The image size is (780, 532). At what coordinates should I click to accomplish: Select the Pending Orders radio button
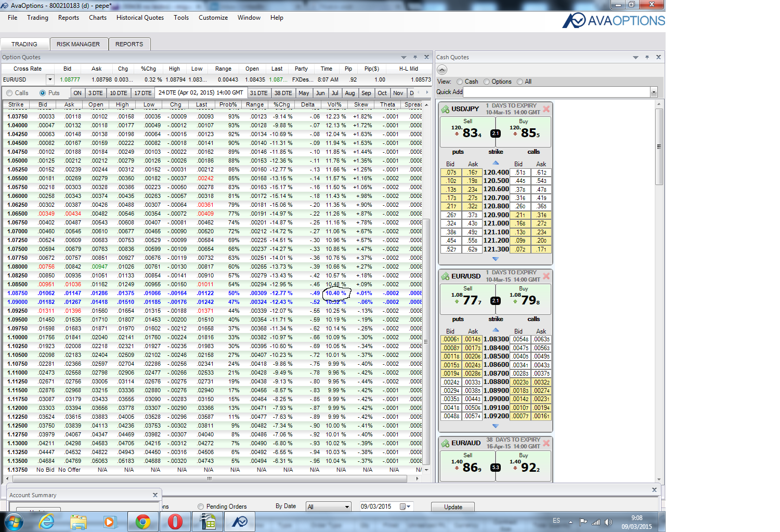(x=201, y=507)
